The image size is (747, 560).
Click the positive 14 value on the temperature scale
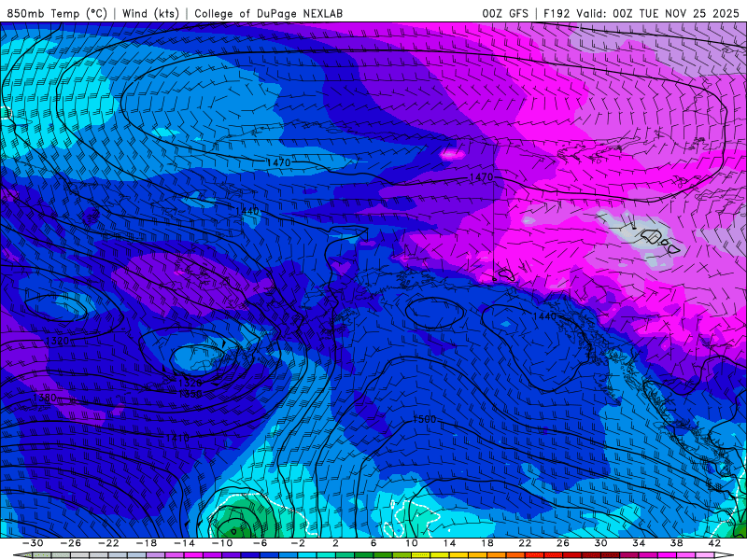[x=449, y=543]
